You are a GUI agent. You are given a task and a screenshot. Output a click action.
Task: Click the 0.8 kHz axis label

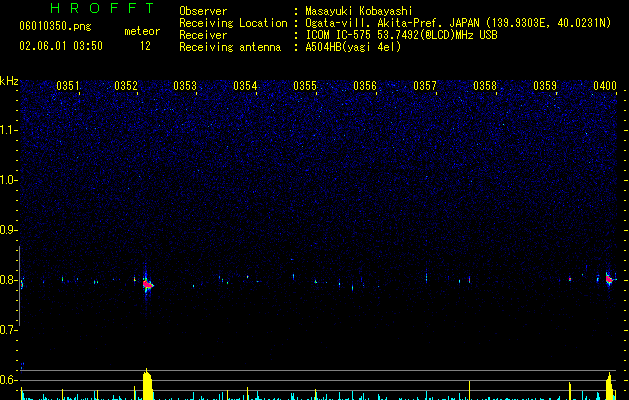8,280
